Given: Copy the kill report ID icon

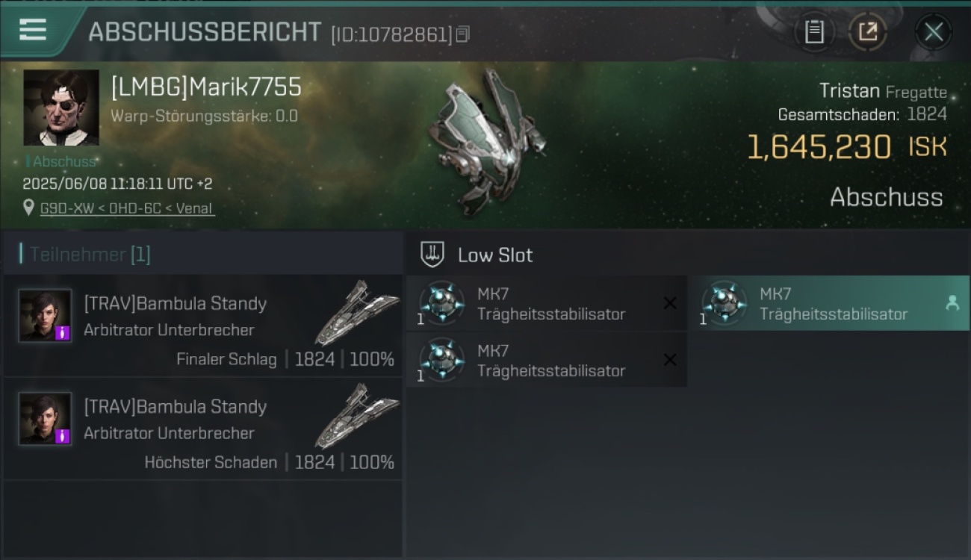Looking at the screenshot, I should click(463, 34).
